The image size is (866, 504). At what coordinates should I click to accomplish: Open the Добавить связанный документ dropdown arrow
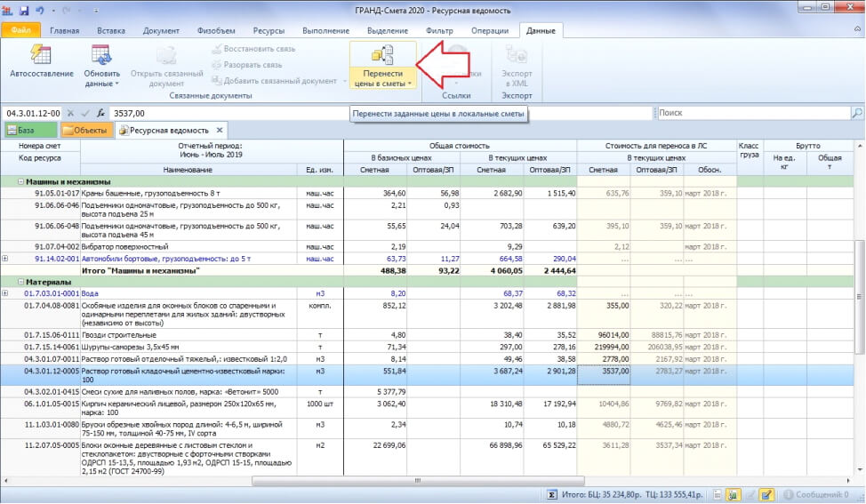[x=345, y=81]
